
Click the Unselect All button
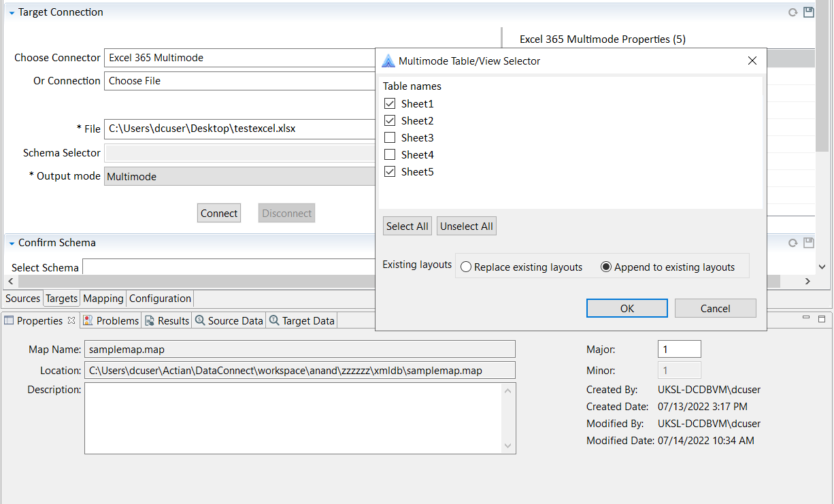[466, 226]
